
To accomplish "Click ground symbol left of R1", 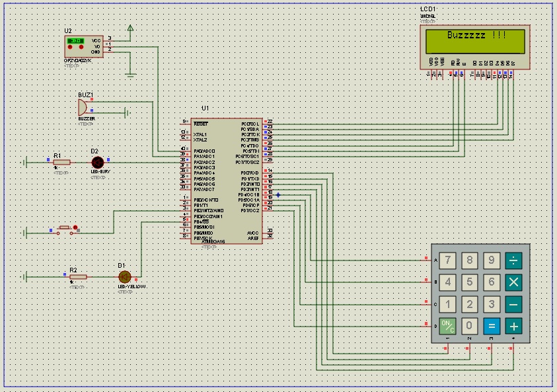I will click(x=24, y=163).
